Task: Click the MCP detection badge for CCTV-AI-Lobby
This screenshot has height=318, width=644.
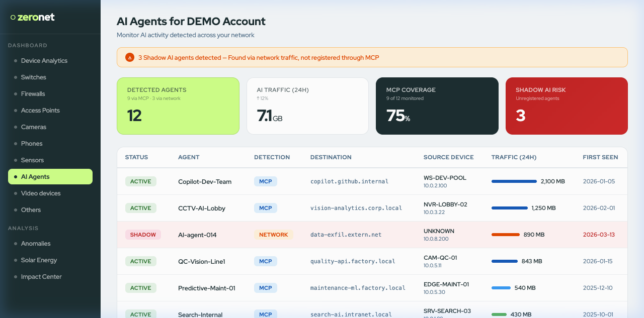Action: [265, 208]
